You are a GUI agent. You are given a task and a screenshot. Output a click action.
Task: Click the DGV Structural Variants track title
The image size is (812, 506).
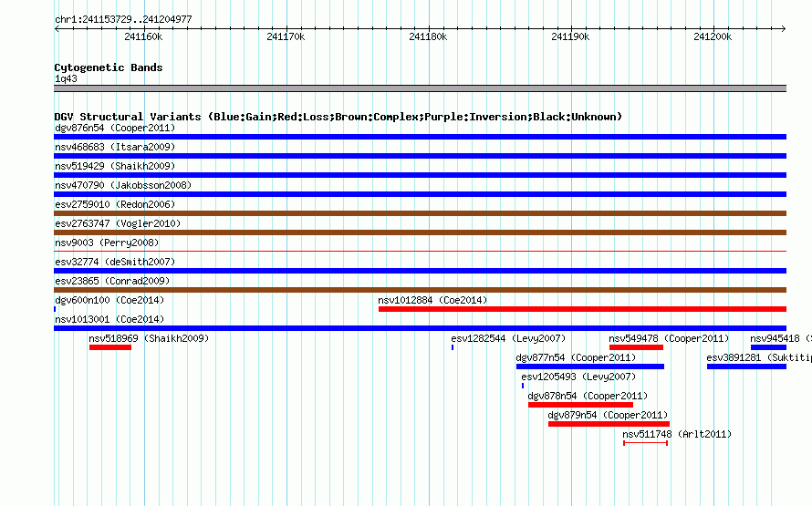(x=338, y=117)
